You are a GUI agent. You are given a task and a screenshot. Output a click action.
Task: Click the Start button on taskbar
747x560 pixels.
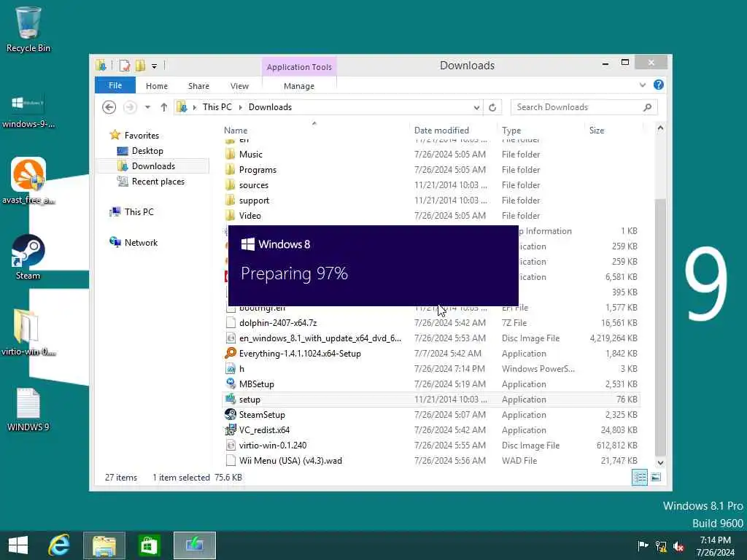[18, 545]
